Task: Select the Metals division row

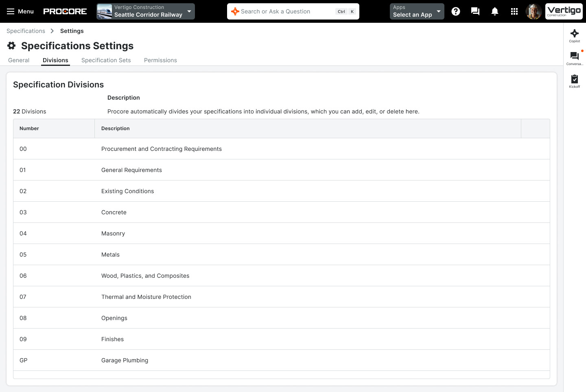Action: 282,255
